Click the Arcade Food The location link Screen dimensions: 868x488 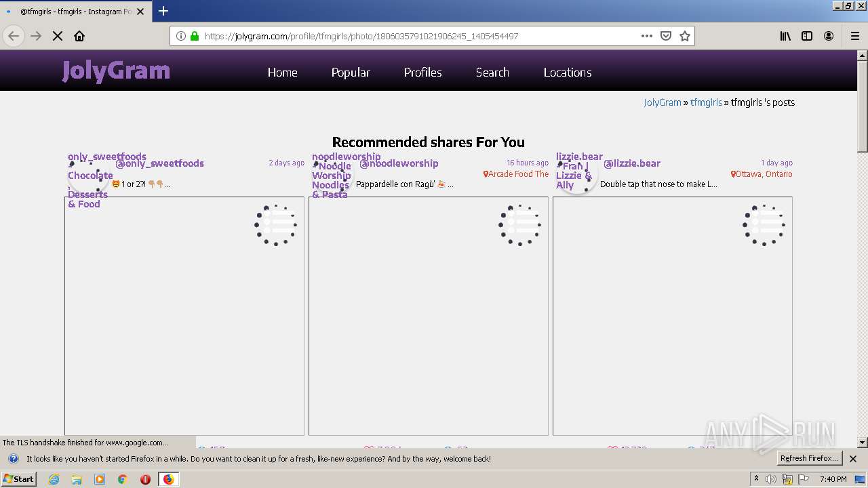[x=516, y=174]
